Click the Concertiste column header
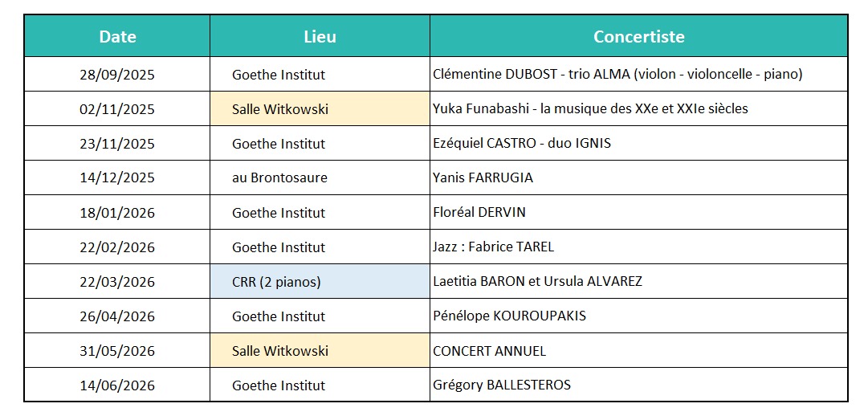 [638, 36]
